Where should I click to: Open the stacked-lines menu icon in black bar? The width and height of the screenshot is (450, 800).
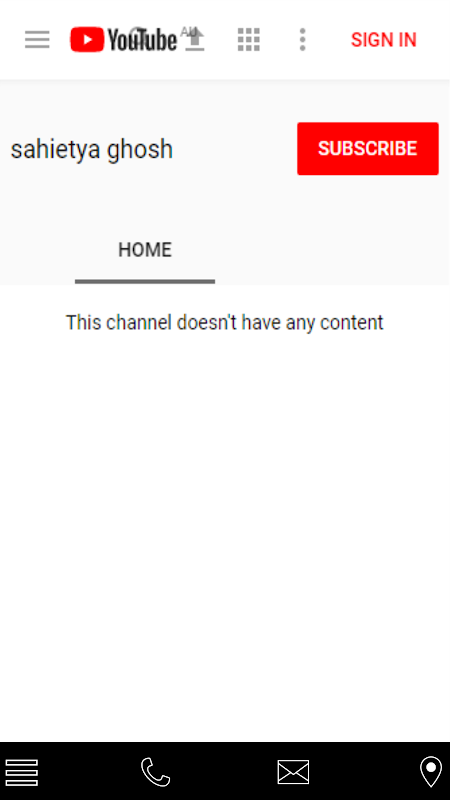(x=22, y=772)
